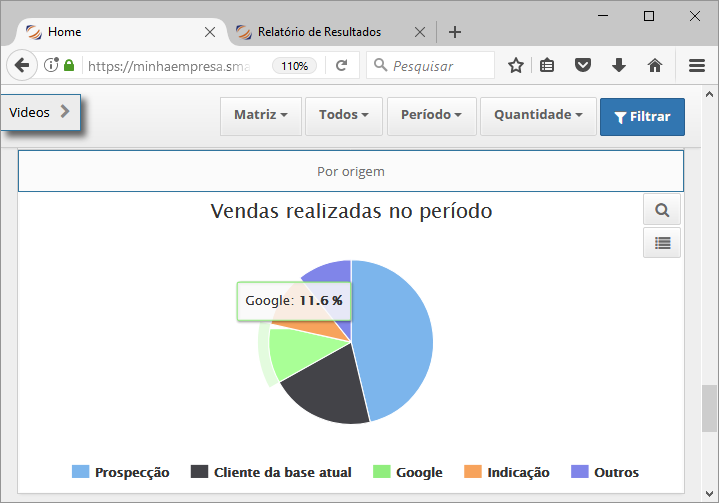Toggle Outros legend item
Image resolution: width=719 pixels, height=503 pixels.
(604, 472)
